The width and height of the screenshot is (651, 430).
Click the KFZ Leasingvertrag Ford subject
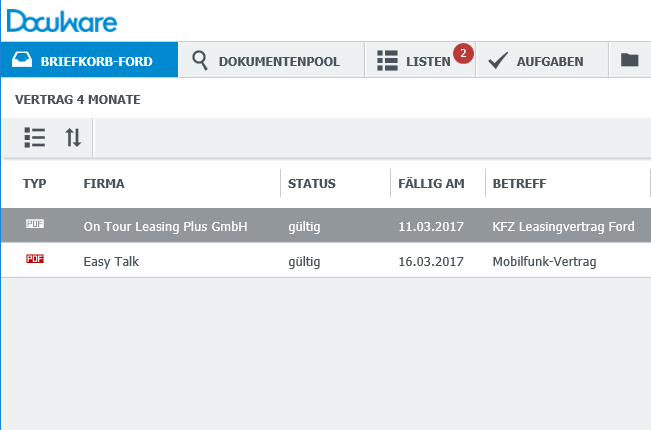coord(563,227)
